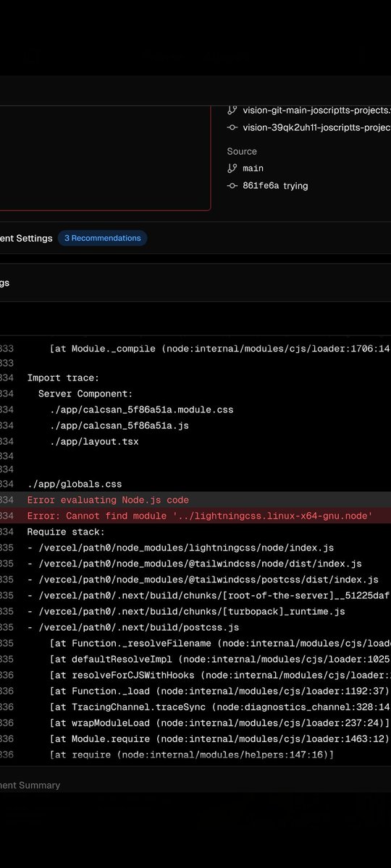Open the vision-39qk2uh11-joscriptts deployment link

point(317,127)
